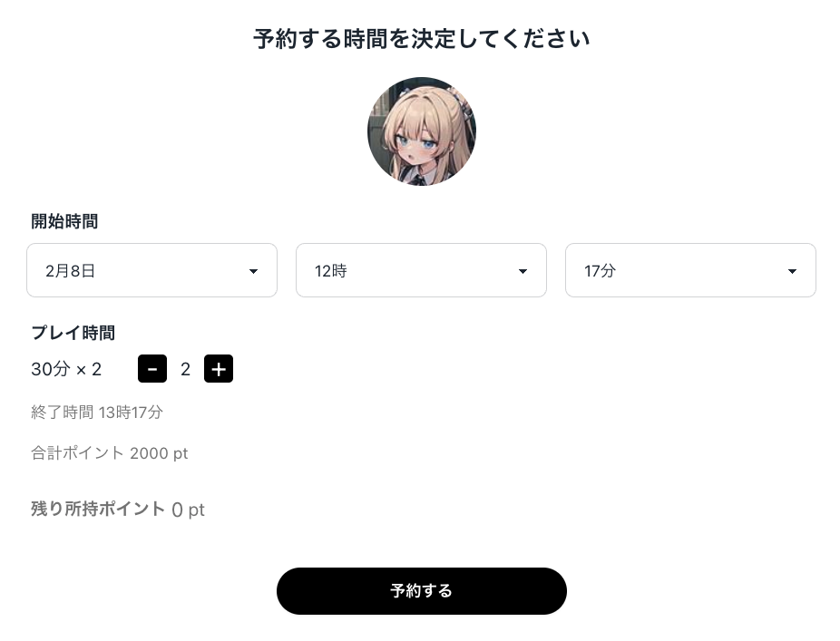The height and width of the screenshot is (641, 840).
Task: Click the 0 pt remaining points value
Action: pyautogui.click(x=188, y=510)
